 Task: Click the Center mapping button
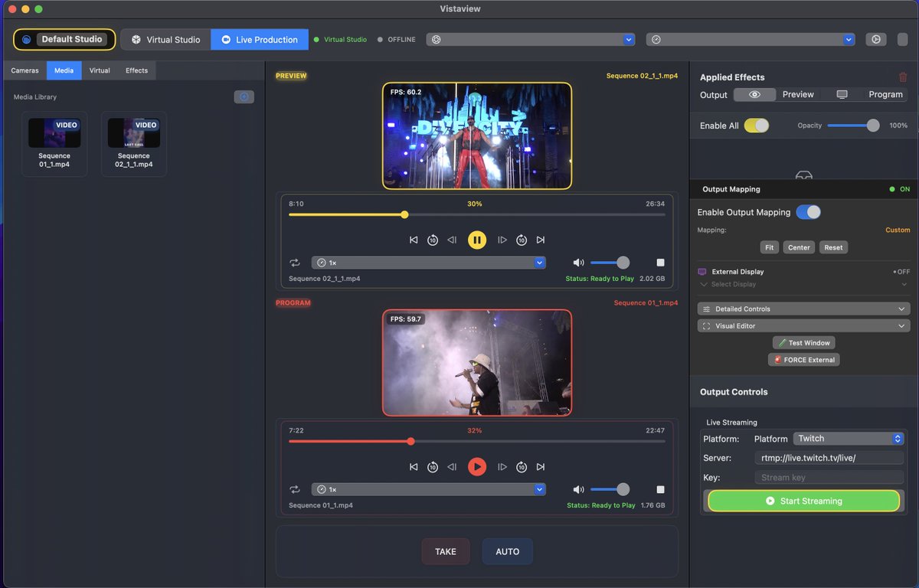coord(799,247)
